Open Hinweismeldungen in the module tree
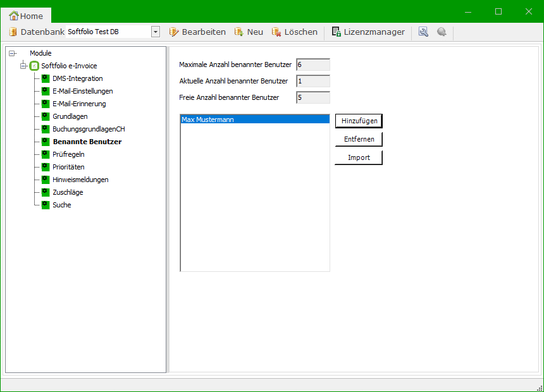544x392 pixels. [x=80, y=180]
